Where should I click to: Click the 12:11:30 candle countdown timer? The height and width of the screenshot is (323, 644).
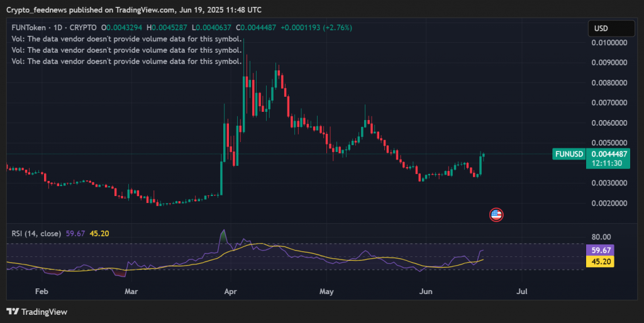coord(608,163)
